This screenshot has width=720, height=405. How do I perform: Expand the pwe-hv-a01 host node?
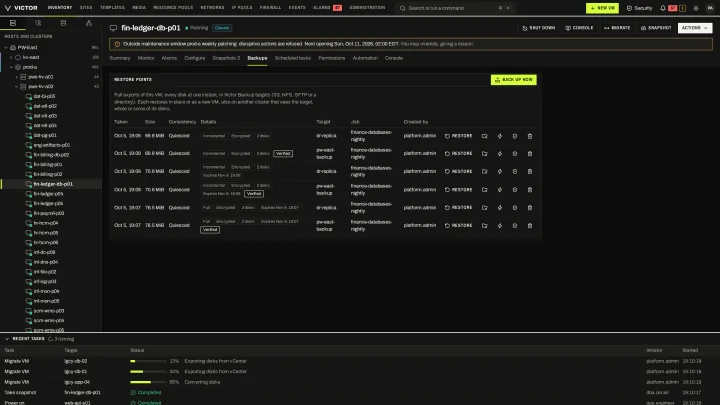17,77
